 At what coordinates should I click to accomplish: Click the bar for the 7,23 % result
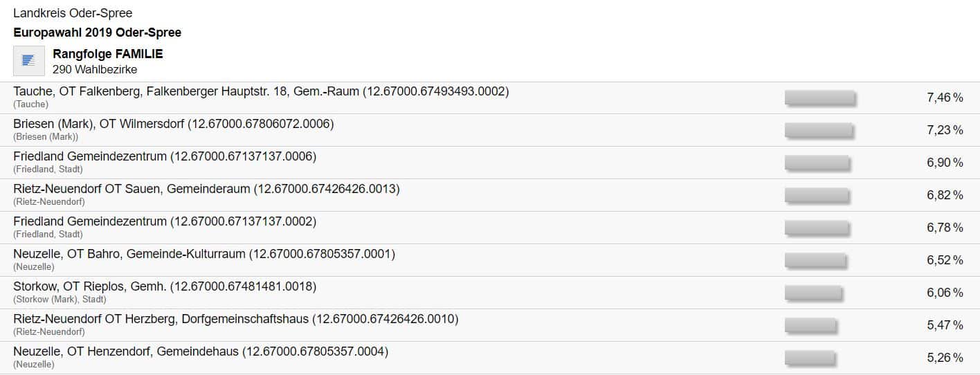819,131
